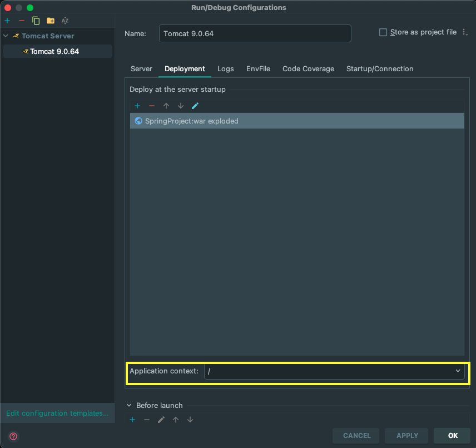Viewport: 476px width, 448px height.
Task: Switch to the Server tab
Action: (141, 69)
